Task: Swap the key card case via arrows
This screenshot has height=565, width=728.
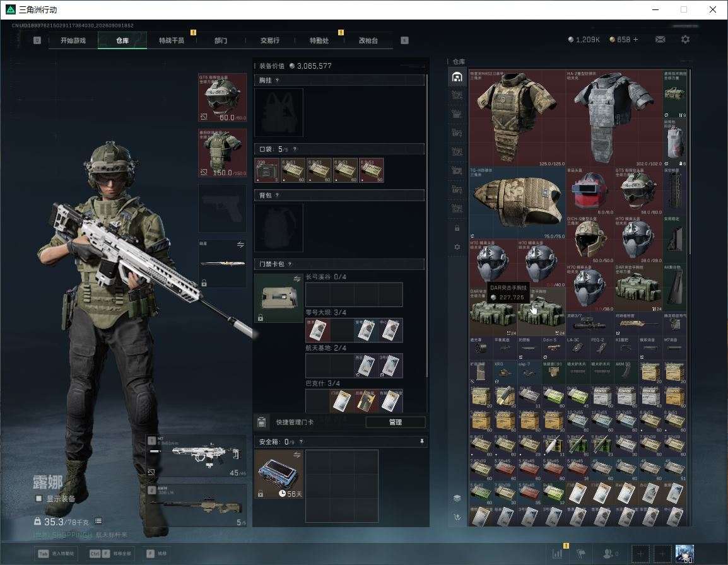Action: tap(297, 279)
